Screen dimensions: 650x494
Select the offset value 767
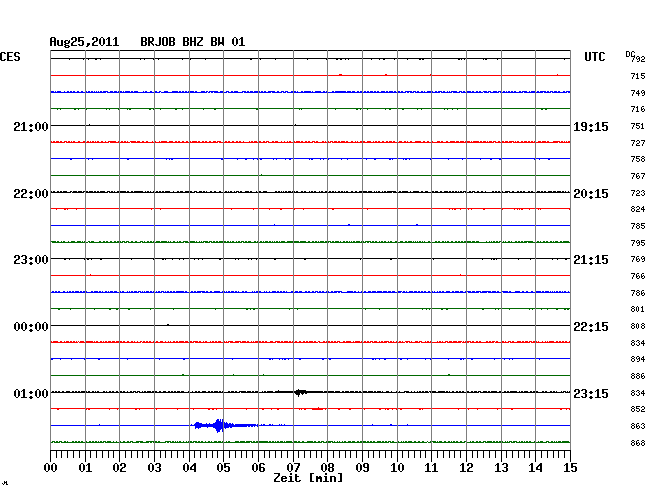pyautogui.click(x=638, y=176)
